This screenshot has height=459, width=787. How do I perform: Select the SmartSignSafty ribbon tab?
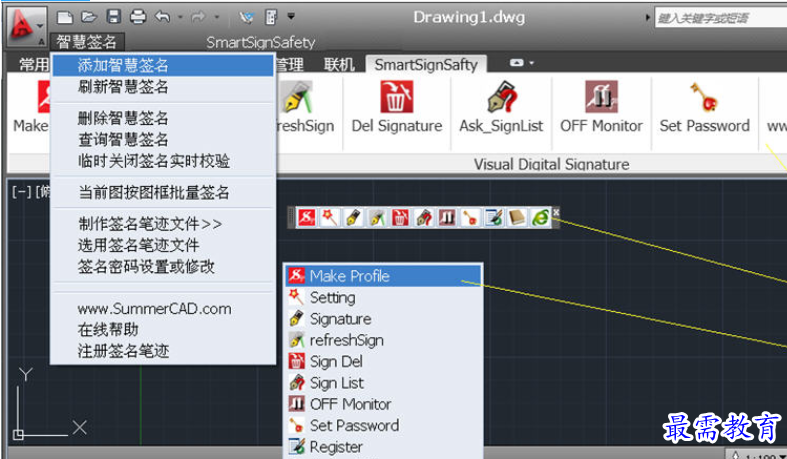[x=426, y=65]
